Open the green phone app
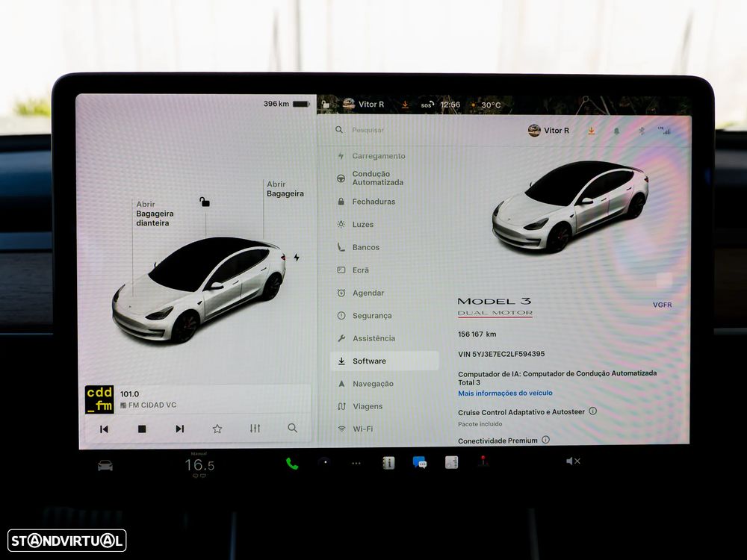The height and width of the screenshot is (560, 747). coord(292,464)
